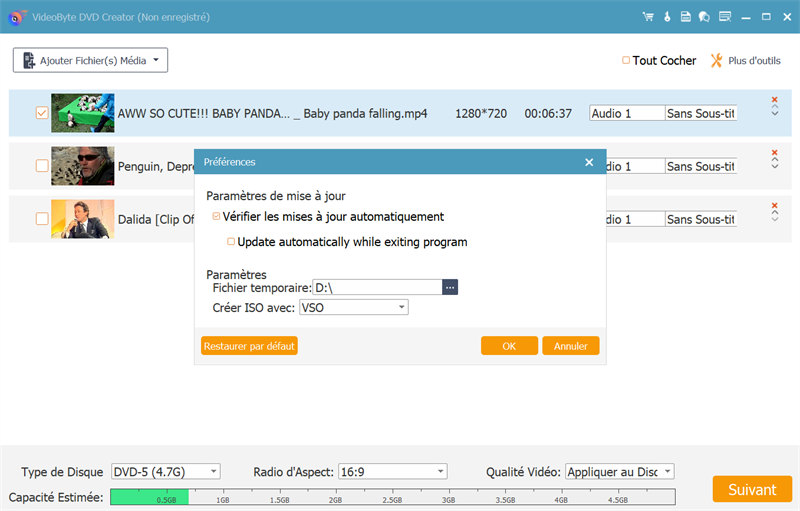Open the Ajouter Fichier(s) Média menu

coord(90,61)
